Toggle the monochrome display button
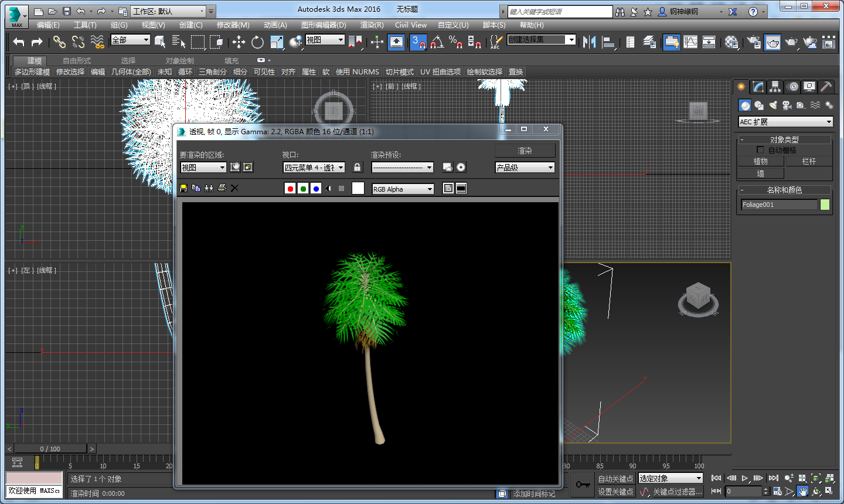Viewport: 844px width, 504px height. (x=342, y=188)
